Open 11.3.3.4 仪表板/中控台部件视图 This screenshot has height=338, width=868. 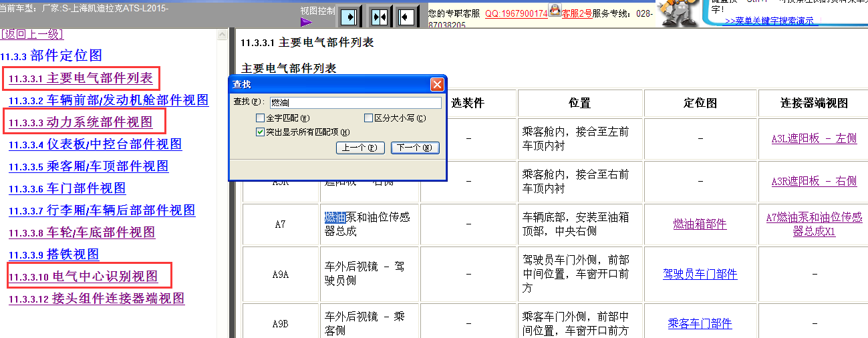pyautogui.click(x=95, y=144)
